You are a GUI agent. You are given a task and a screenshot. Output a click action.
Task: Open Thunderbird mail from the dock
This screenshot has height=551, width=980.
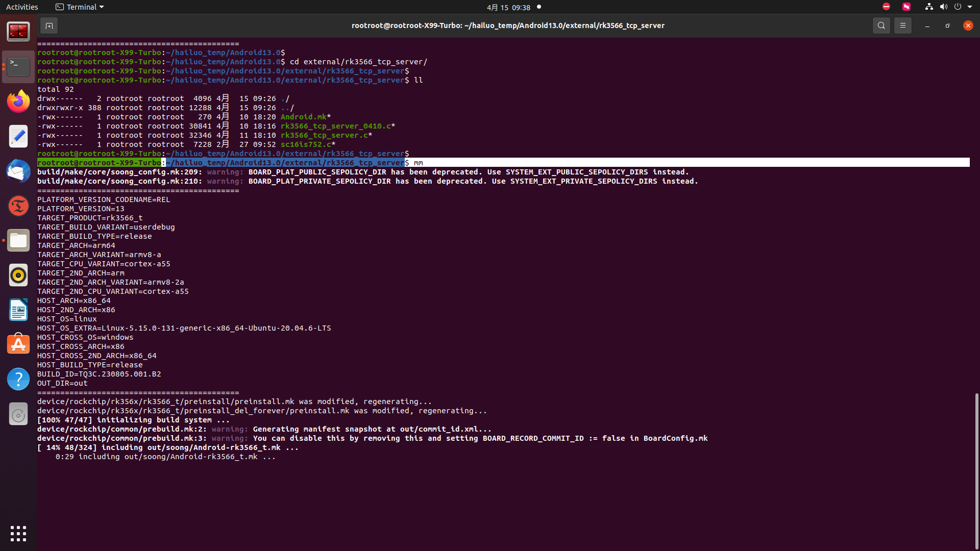(18, 171)
